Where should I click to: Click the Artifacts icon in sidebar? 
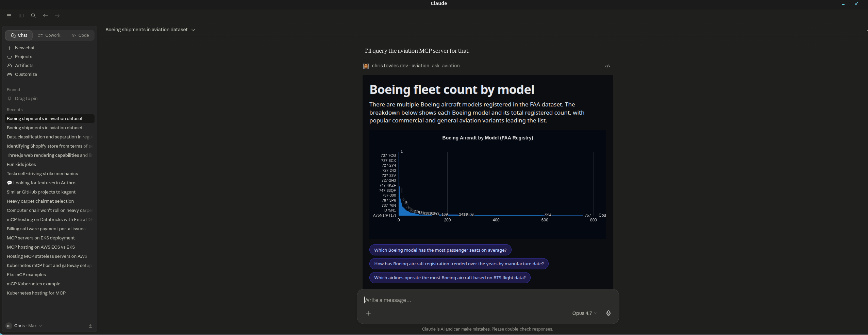(x=10, y=66)
